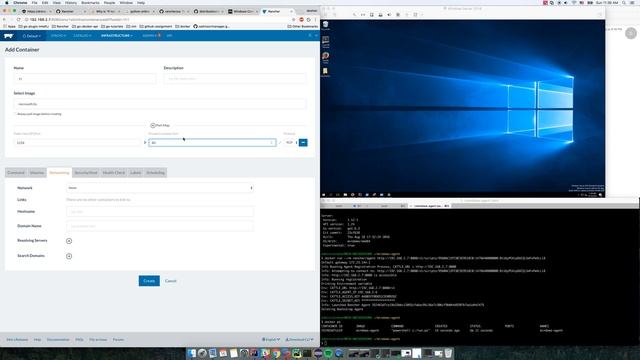Switch to the Security/Host tab
Image resolution: width=640 pixels, height=360 pixels.
(x=86, y=173)
